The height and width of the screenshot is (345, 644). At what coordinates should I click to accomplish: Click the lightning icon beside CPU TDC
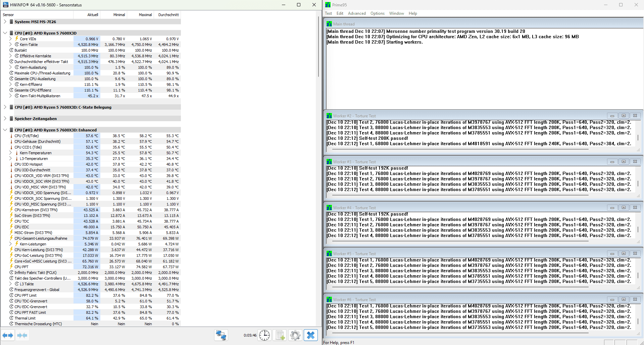pyautogui.click(x=11, y=221)
